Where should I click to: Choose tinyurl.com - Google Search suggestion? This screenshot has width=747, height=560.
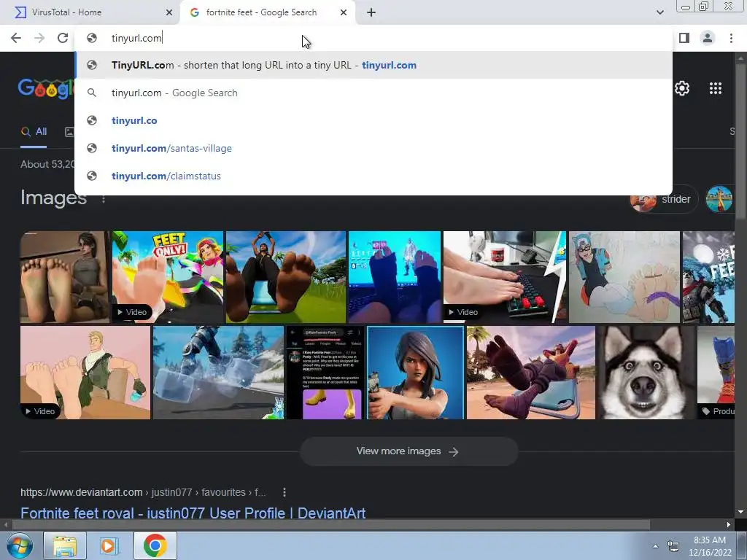tap(373, 93)
